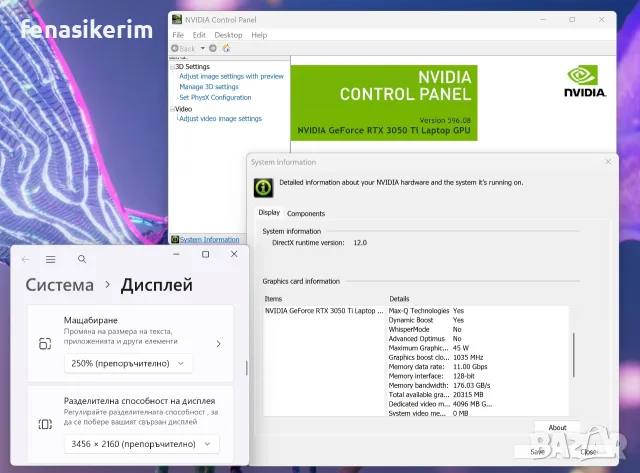Screen dimensions: 640x473
Task: Click the About button
Action: coord(557,428)
